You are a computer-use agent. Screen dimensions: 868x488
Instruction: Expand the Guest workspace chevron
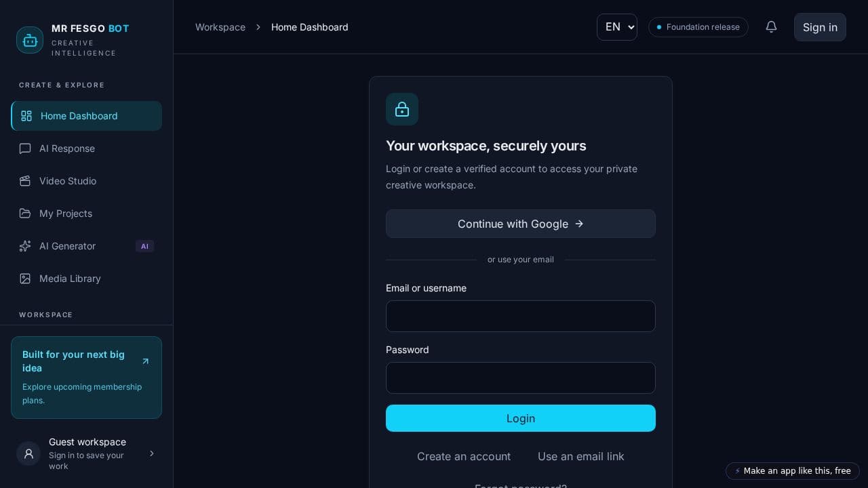tap(151, 453)
